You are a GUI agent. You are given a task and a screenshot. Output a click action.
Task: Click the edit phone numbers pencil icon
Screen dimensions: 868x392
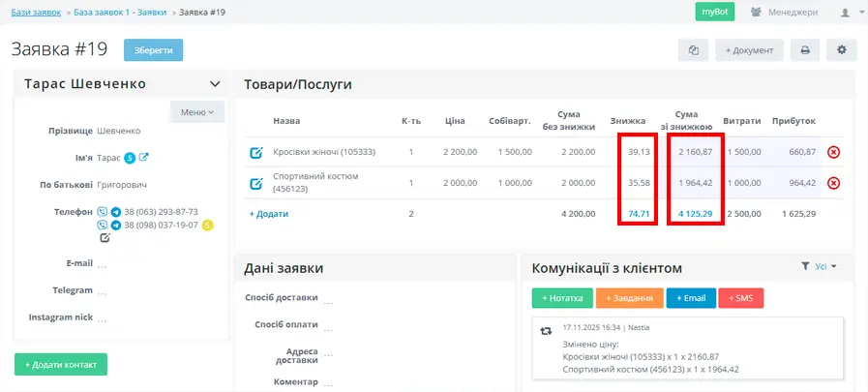[x=105, y=238]
